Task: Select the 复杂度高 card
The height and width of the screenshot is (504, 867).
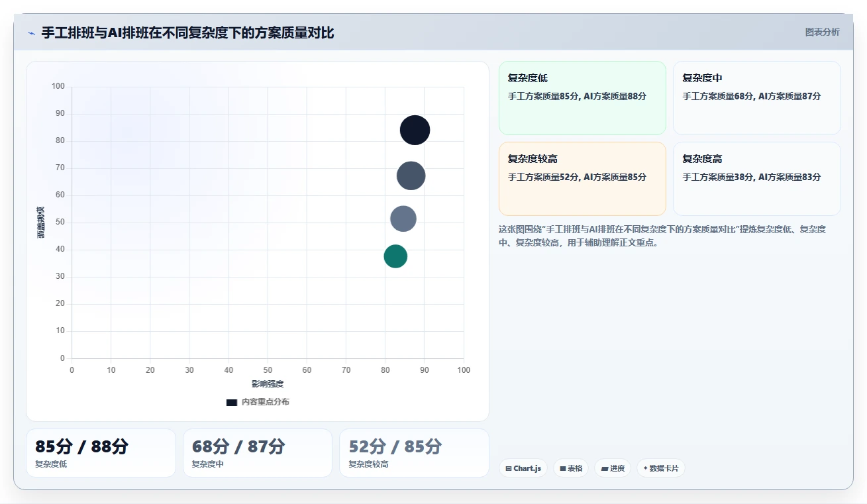Action: pyautogui.click(x=757, y=179)
